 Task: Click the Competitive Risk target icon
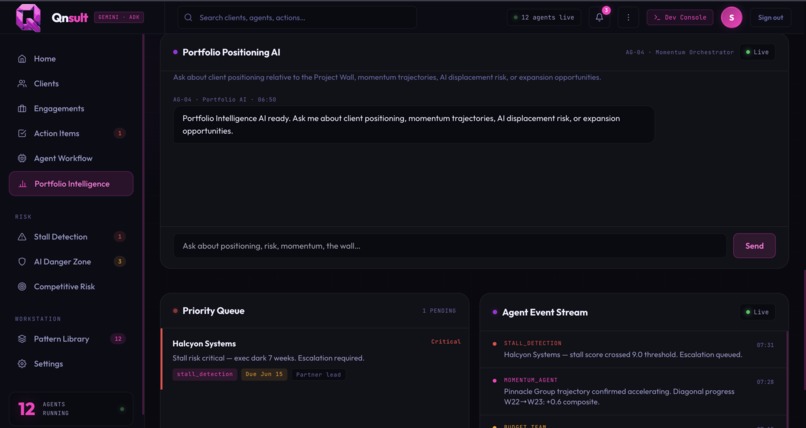point(22,287)
